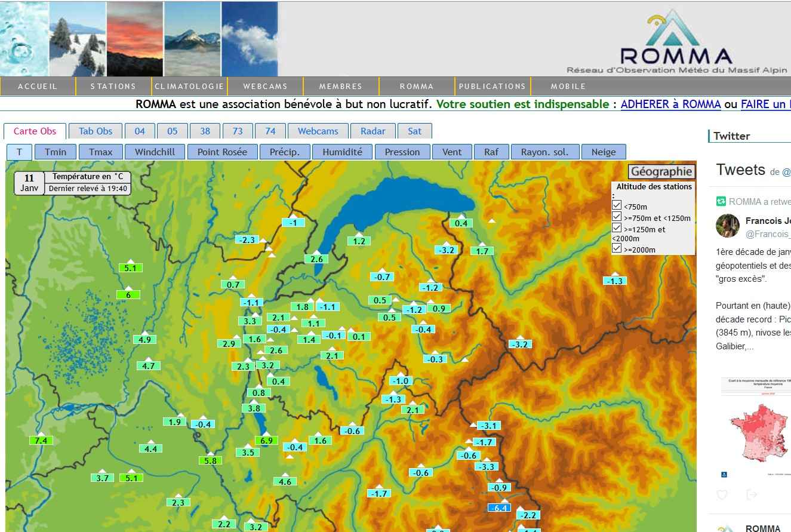Viewport: 791px width, 532px height.
Task: Click the -6.4 station label
Action: click(x=498, y=508)
